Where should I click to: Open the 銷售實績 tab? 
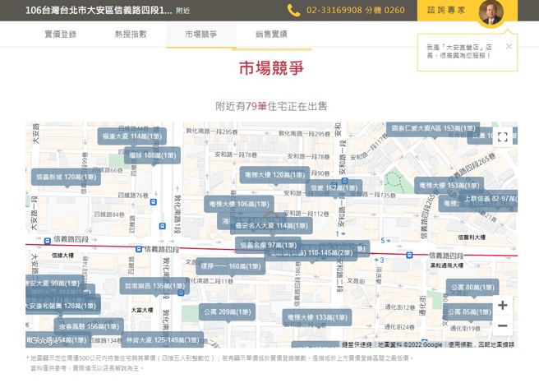coord(271,34)
